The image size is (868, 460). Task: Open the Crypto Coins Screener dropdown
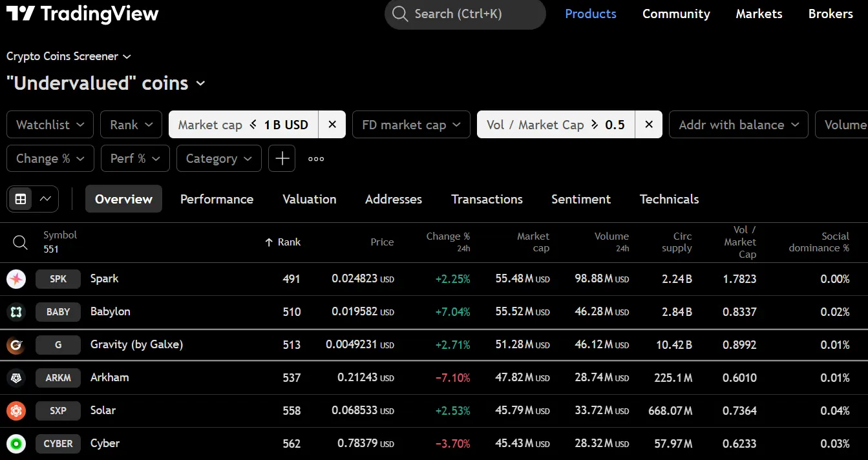tap(69, 56)
